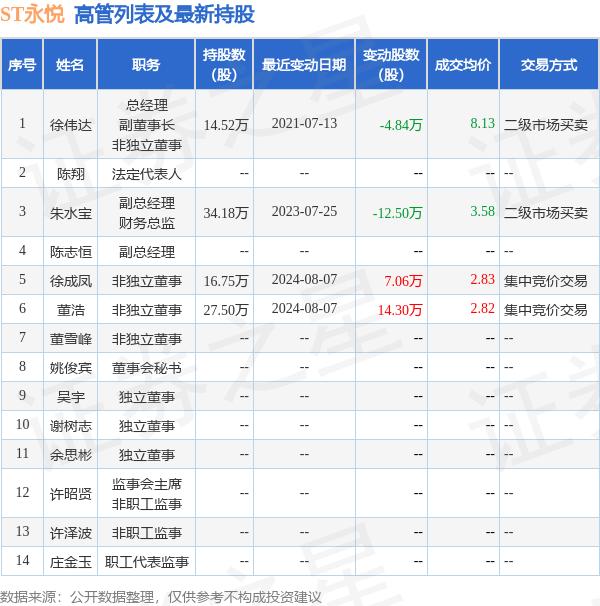
Task: Click 姚俊宾's position 董事会秘书
Action: (147, 368)
